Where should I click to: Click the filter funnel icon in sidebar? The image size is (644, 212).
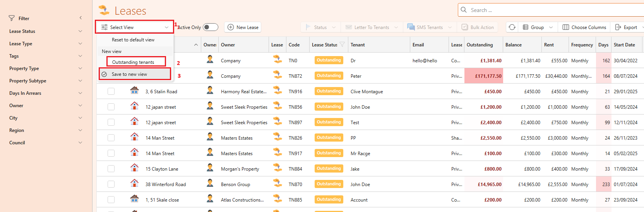(x=12, y=18)
